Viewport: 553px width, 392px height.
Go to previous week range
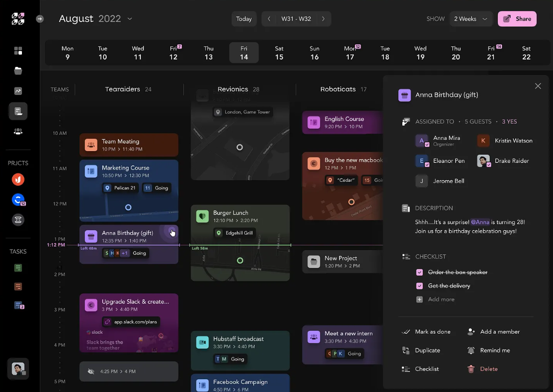tap(269, 19)
